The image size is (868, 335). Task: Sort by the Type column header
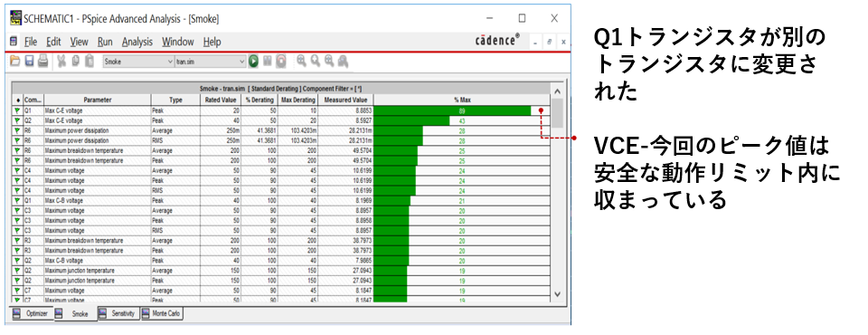click(x=175, y=100)
